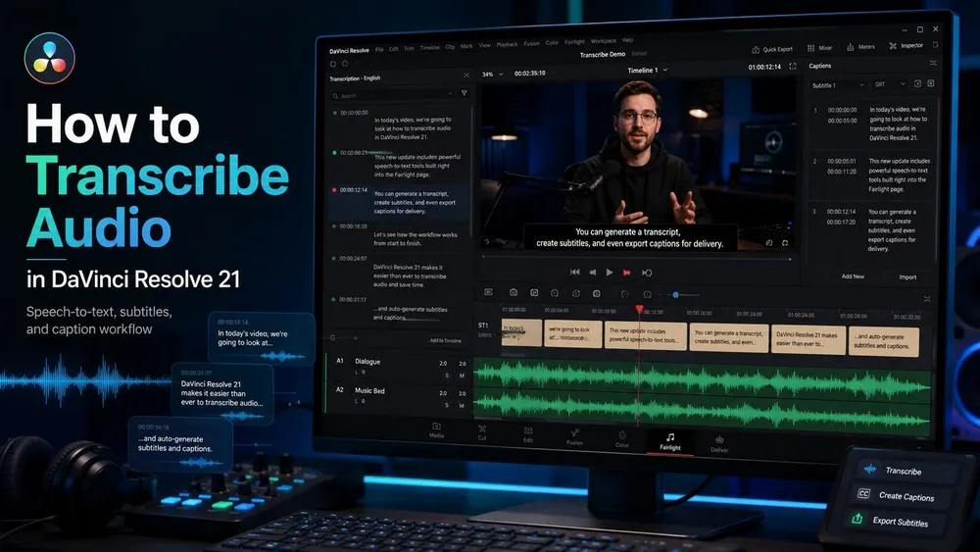Switch to the Edit page
The width and height of the screenshot is (980, 552).
(x=528, y=435)
